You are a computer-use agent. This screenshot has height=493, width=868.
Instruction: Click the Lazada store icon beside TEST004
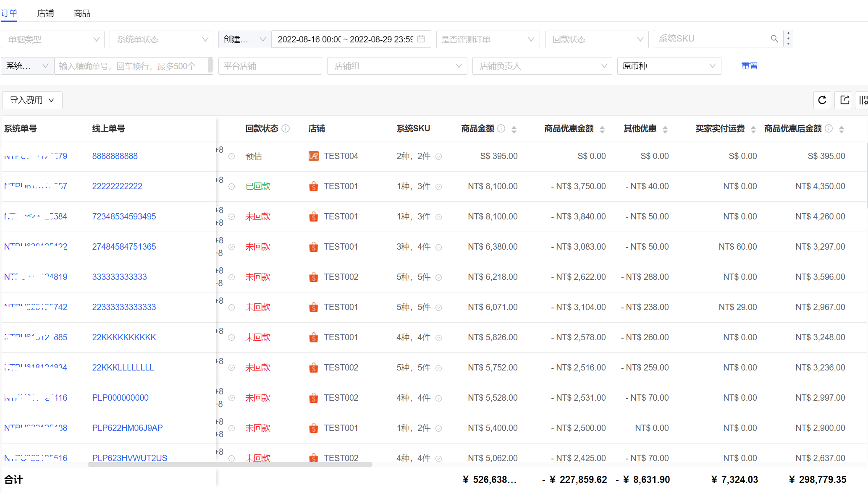click(x=314, y=156)
